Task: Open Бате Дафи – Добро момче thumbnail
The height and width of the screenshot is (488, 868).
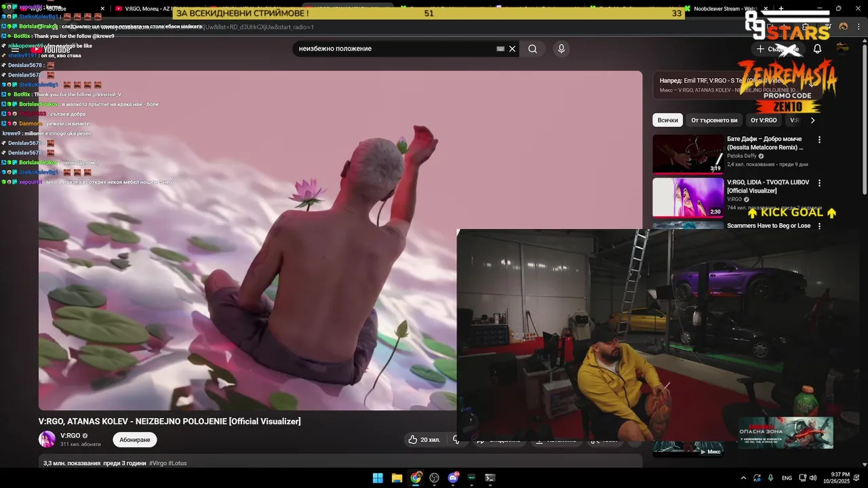Action: pos(688,154)
